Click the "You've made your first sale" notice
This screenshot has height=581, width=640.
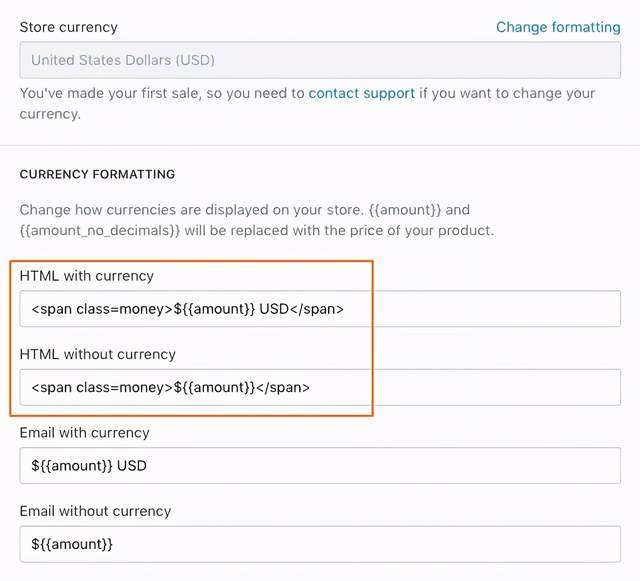click(x=307, y=104)
